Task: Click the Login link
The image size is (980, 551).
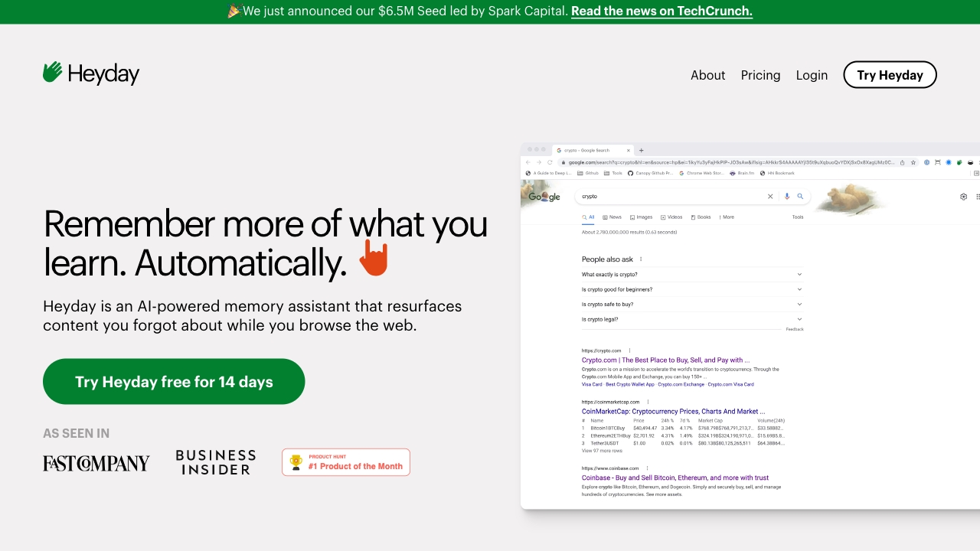Action: [812, 75]
